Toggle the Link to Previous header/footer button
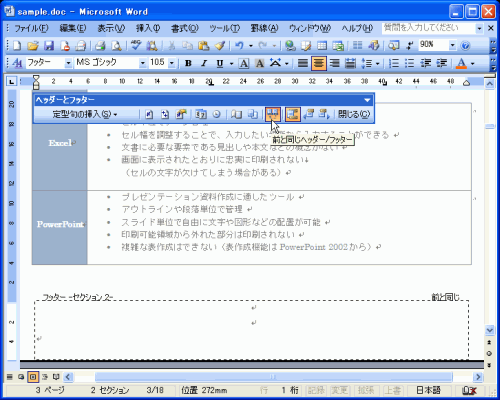This screenshot has height=400, width=500. pyautogui.click(x=273, y=114)
